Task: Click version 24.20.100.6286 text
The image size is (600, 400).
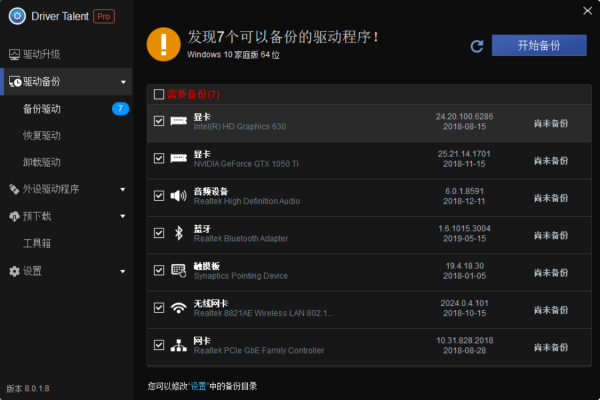Action: tap(465, 116)
